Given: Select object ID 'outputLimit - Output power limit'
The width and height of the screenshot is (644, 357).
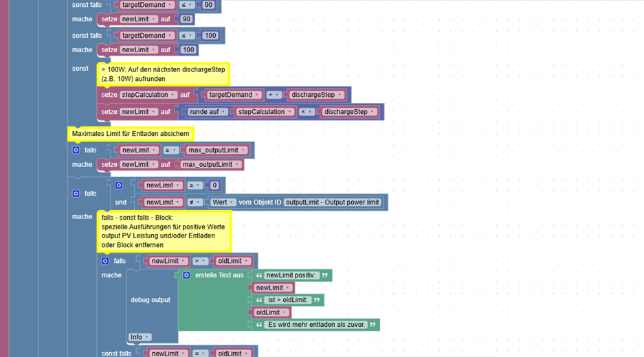Looking at the screenshot, I should (332, 203).
